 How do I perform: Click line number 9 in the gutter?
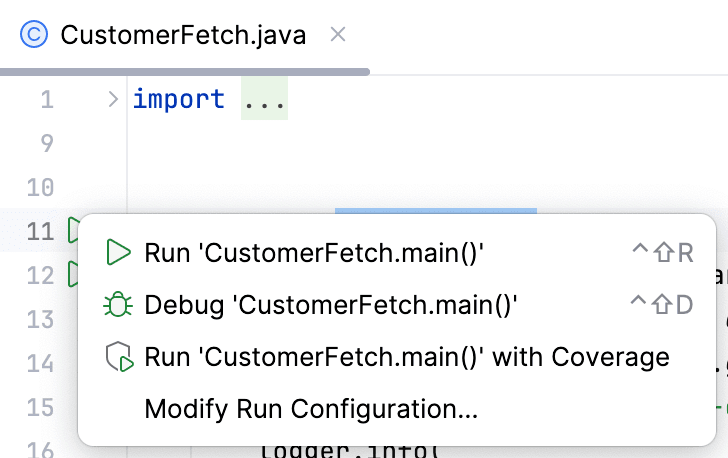[47, 144]
